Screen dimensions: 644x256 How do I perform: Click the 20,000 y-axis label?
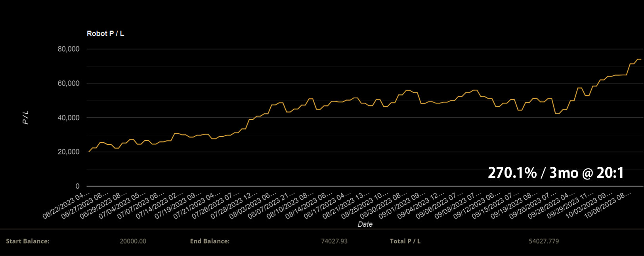(x=69, y=152)
